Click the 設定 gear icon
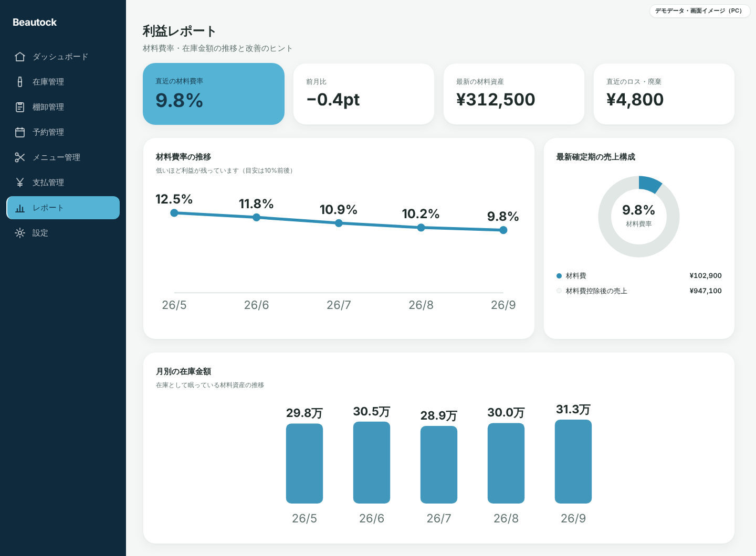756x556 pixels. (x=20, y=233)
